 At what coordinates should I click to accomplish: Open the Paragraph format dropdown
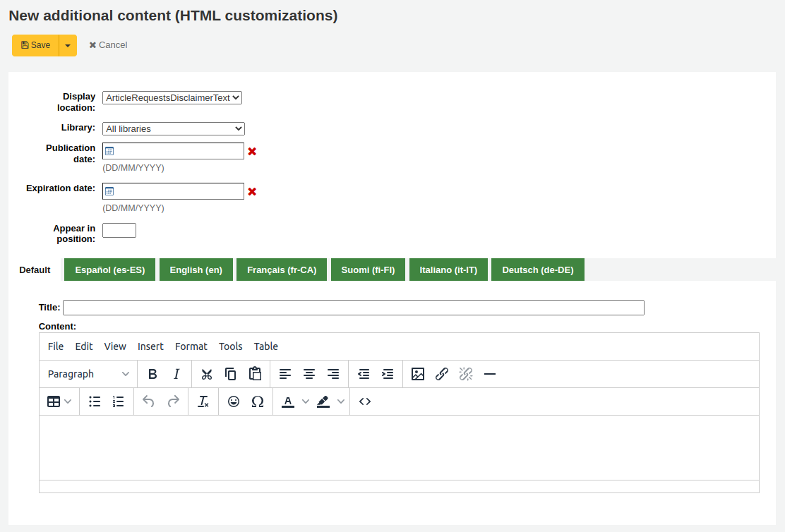(88, 374)
